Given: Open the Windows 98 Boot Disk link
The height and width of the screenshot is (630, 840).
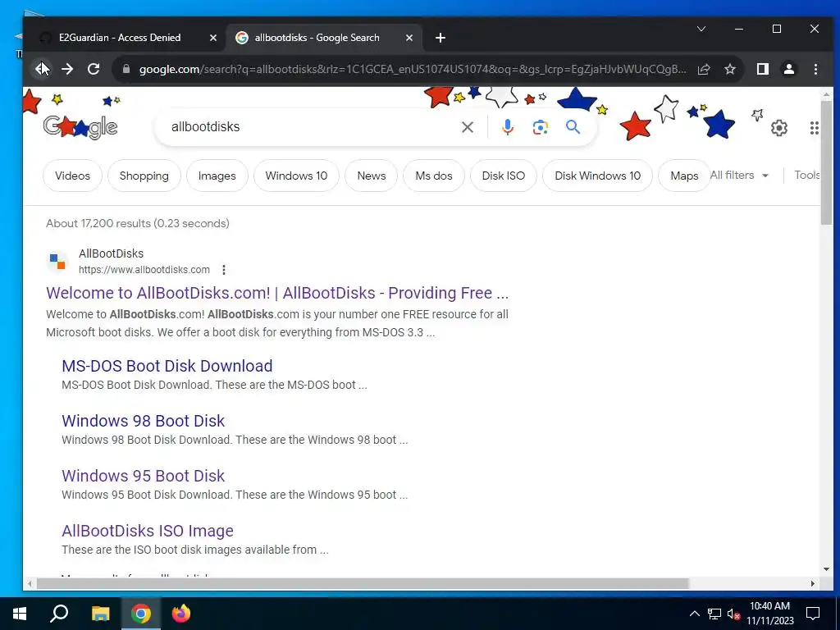Looking at the screenshot, I should click(143, 421).
